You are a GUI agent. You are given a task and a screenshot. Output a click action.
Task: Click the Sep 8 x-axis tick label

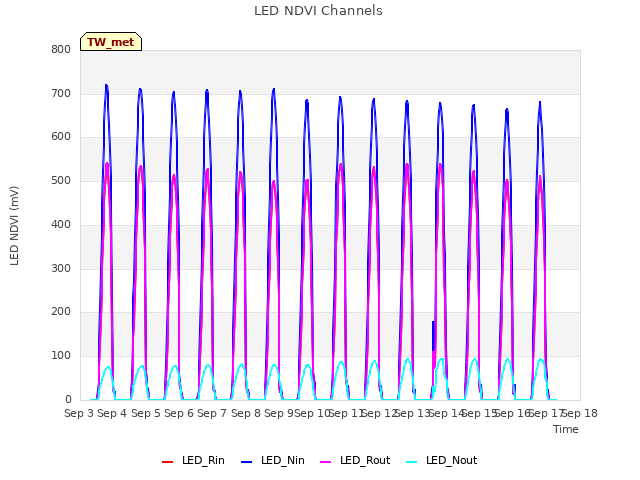pyautogui.click(x=246, y=413)
